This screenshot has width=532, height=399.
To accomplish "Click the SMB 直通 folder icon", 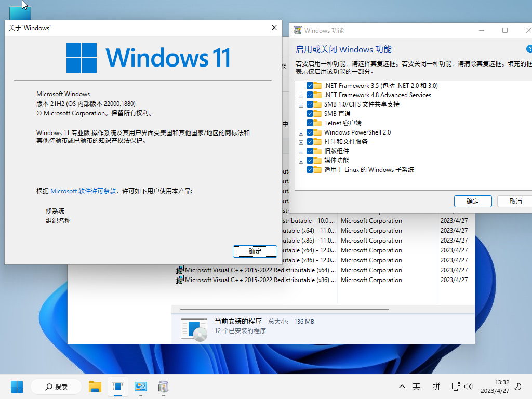I will pos(317,114).
